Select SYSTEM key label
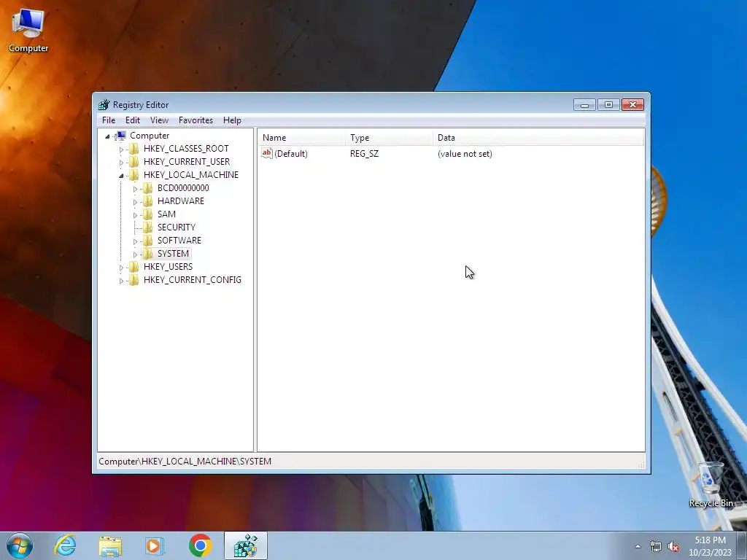 click(174, 254)
